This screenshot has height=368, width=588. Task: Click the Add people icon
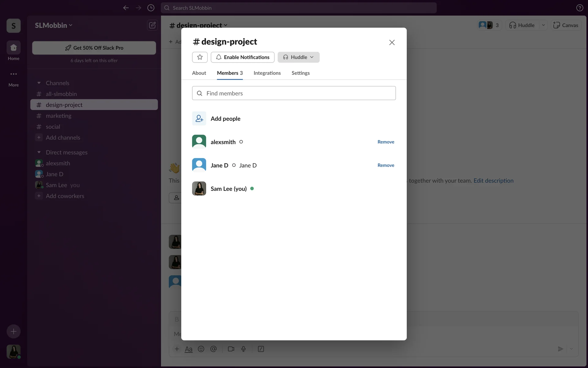[x=199, y=118]
